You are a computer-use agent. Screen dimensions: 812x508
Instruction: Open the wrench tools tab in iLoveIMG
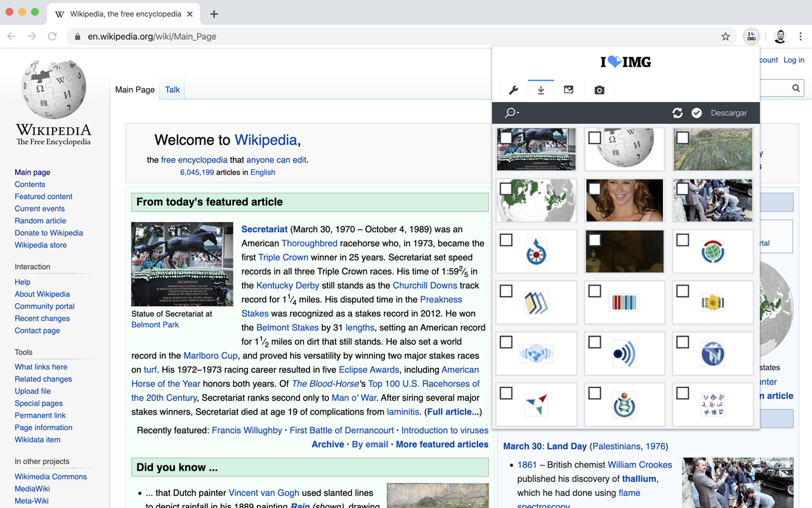[x=513, y=91]
